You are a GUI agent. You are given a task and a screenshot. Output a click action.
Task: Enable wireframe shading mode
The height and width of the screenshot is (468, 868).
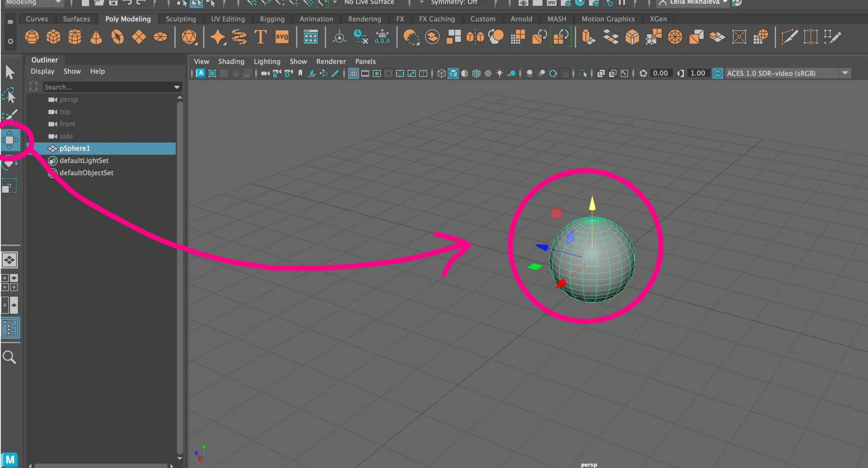tap(441, 73)
